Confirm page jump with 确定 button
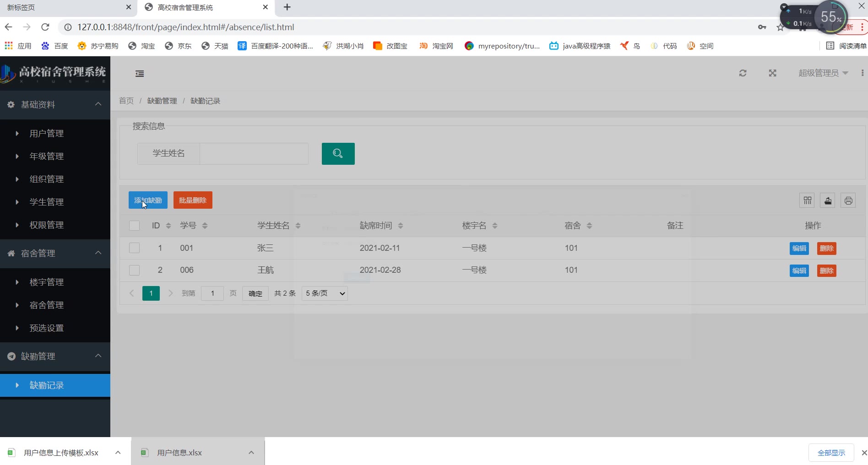868x465 pixels. 255,293
